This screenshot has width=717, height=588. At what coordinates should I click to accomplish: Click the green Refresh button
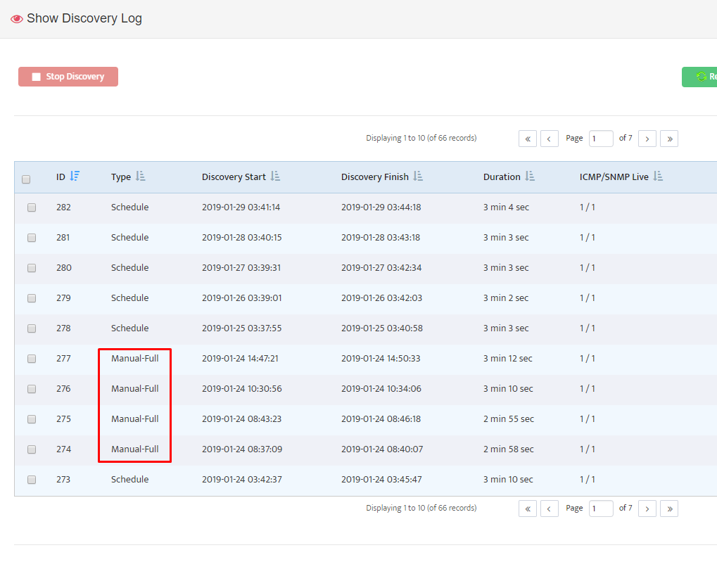699,77
